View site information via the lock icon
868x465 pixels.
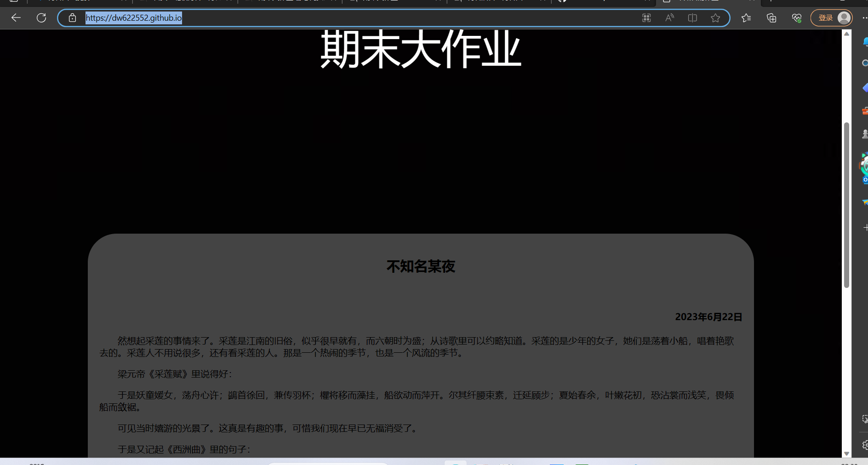point(72,18)
